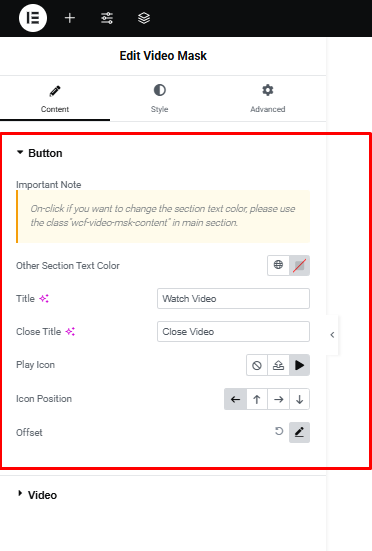Click the AI sparkle beside Close Title

tap(70, 332)
